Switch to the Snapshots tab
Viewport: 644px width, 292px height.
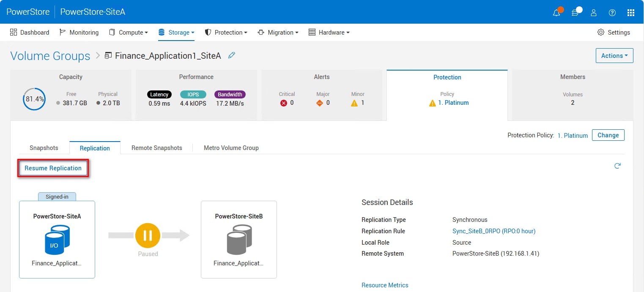point(44,148)
